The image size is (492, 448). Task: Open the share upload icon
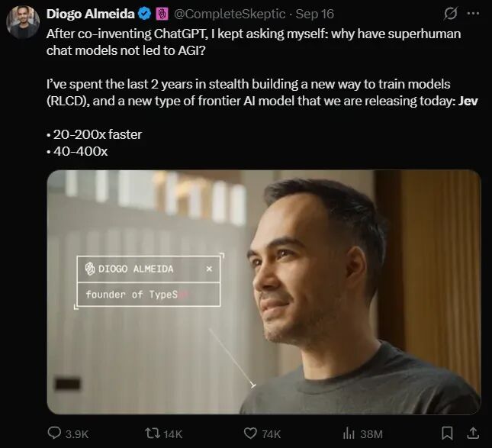coord(473,433)
